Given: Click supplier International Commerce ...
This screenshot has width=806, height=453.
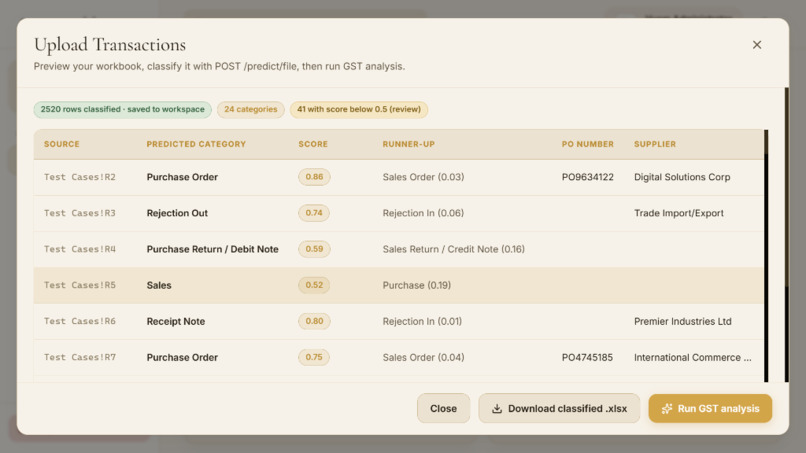Looking at the screenshot, I should (692, 357).
